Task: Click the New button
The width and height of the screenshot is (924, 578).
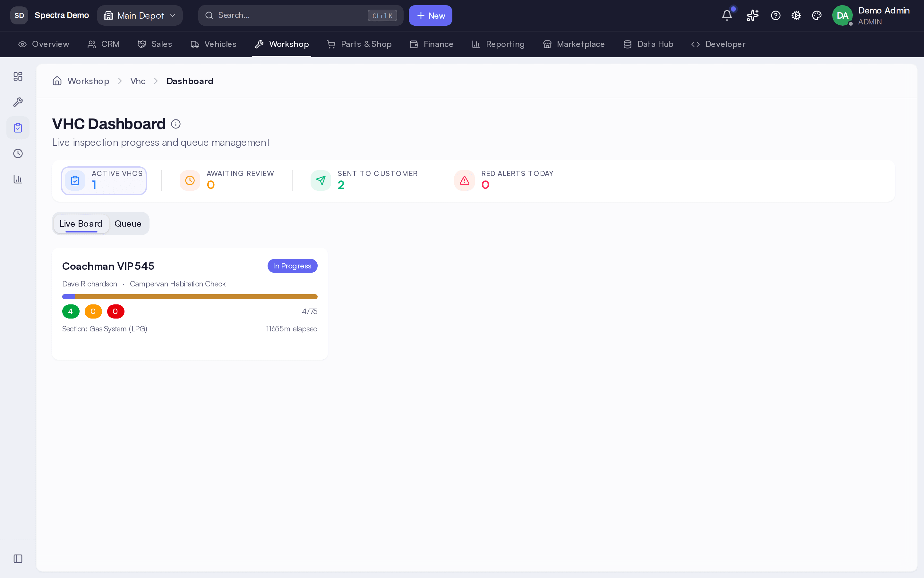Action: [x=430, y=15]
